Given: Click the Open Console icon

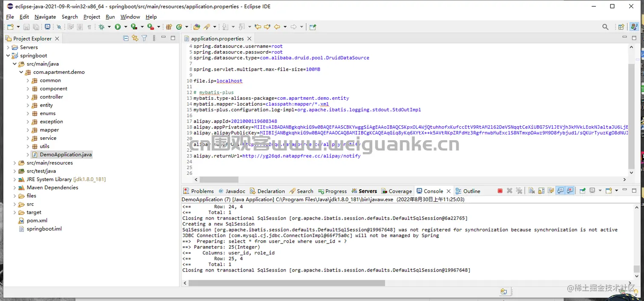Looking at the screenshot, I should click(609, 191).
